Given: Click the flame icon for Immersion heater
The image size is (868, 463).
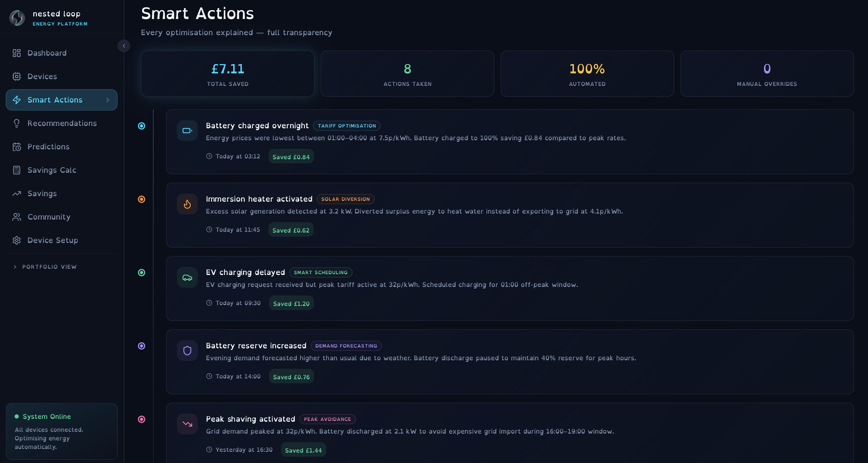Looking at the screenshot, I should (187, 204).
